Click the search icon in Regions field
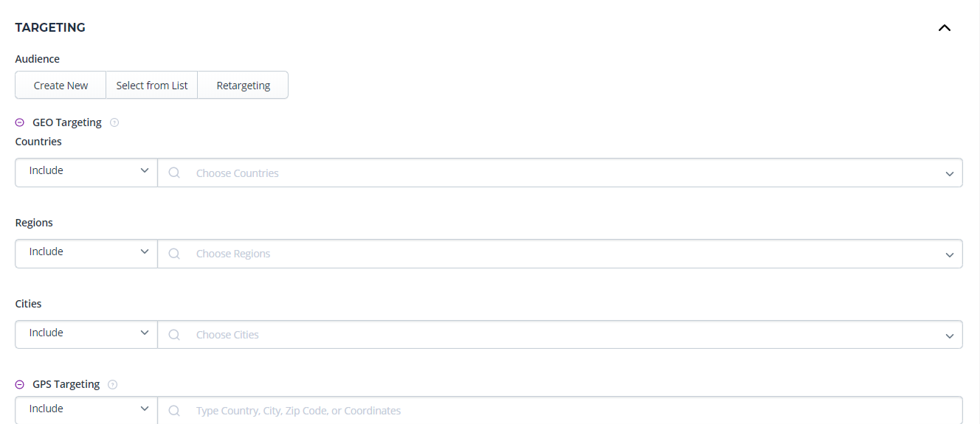The image size is (980, 424). tap(174, 254)
